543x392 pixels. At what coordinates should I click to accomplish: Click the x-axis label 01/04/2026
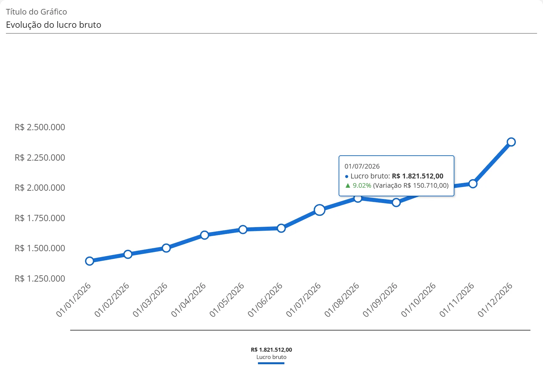coord(188,300)
